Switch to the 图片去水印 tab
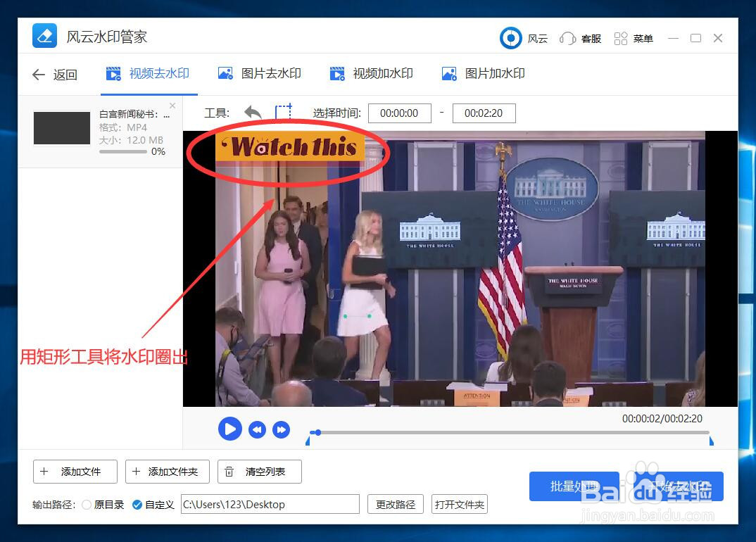Image resolution: width=756 pixels, height=542 pixels. click(x=258, y=73)
